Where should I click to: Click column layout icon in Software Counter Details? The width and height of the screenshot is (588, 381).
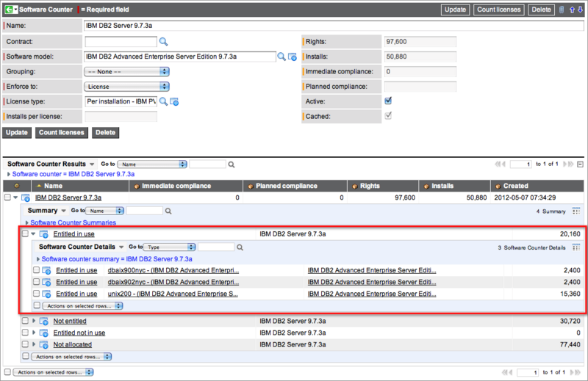576,247
